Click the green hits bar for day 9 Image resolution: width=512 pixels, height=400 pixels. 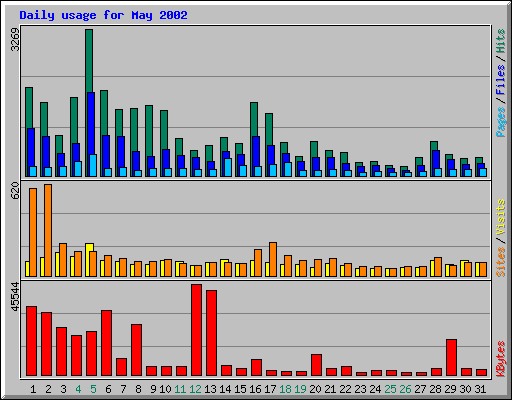tap(149, 131)
